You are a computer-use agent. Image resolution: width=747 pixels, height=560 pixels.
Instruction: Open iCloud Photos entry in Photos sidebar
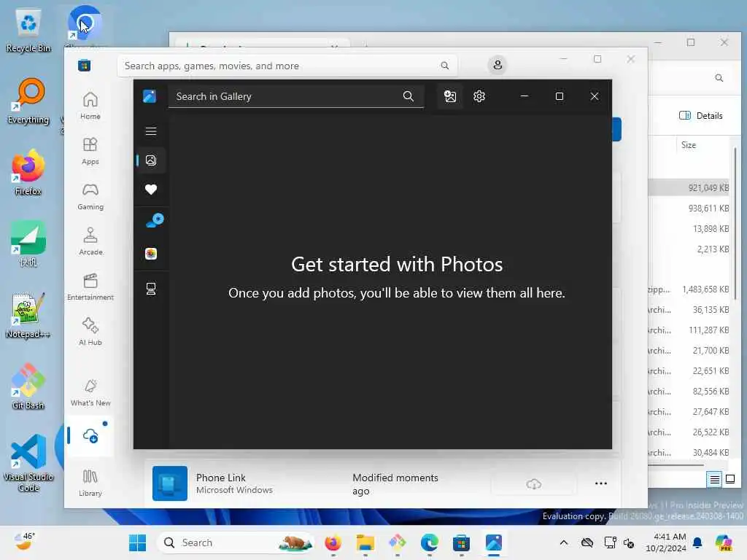pyautogui.click(x=151, y=254)
